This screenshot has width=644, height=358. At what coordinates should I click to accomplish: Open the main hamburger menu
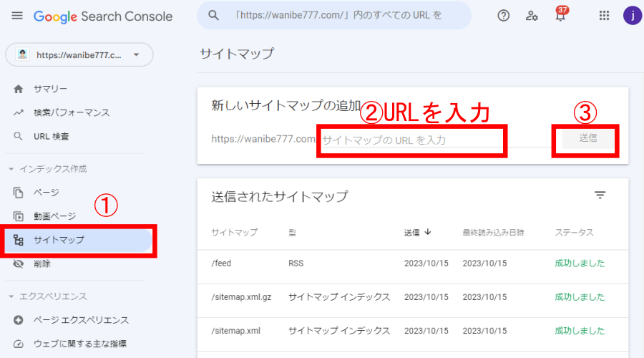point(17,16)
